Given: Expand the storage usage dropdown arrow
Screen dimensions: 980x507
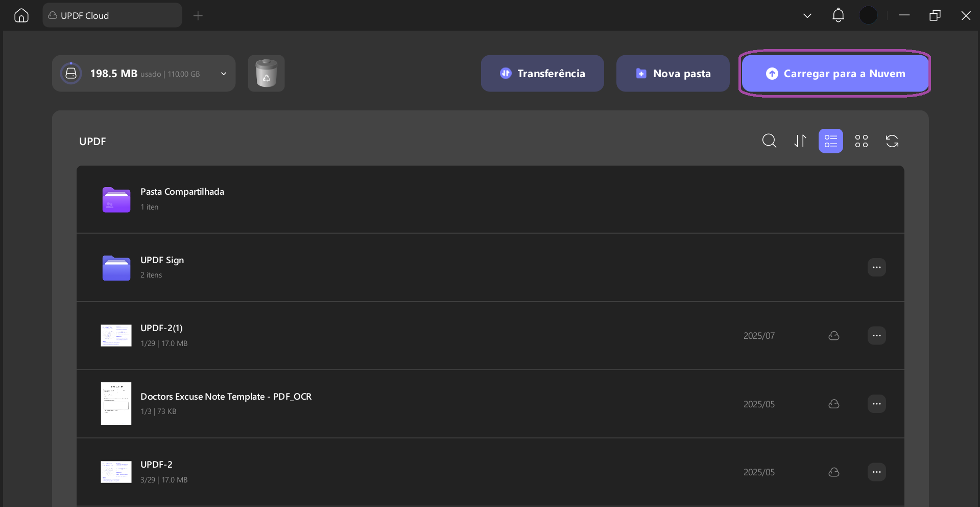Looking at the screenshot, I should pyautogui.click(x=224, y=74).
